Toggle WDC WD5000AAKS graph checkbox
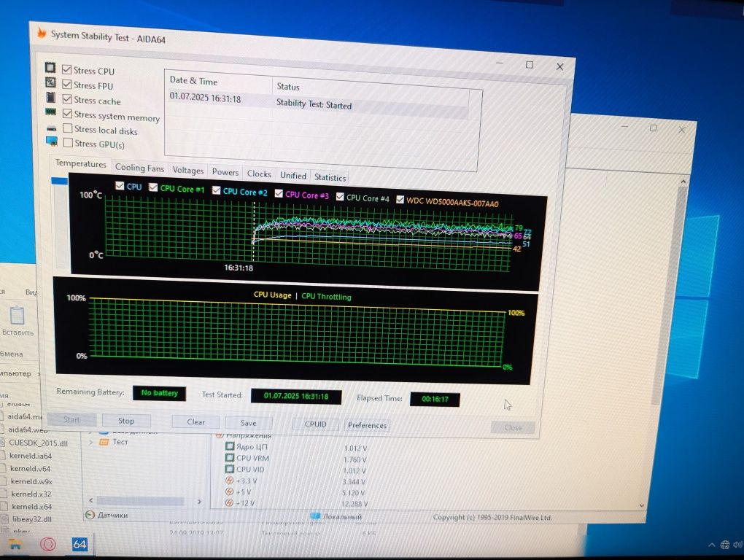 (400, 199)
